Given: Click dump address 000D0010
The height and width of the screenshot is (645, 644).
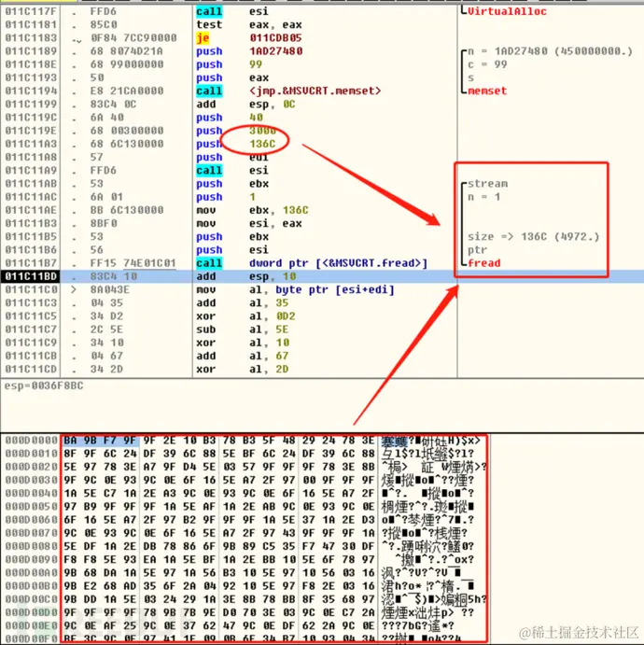Looking at the screenshot, I should coord(31,454).
